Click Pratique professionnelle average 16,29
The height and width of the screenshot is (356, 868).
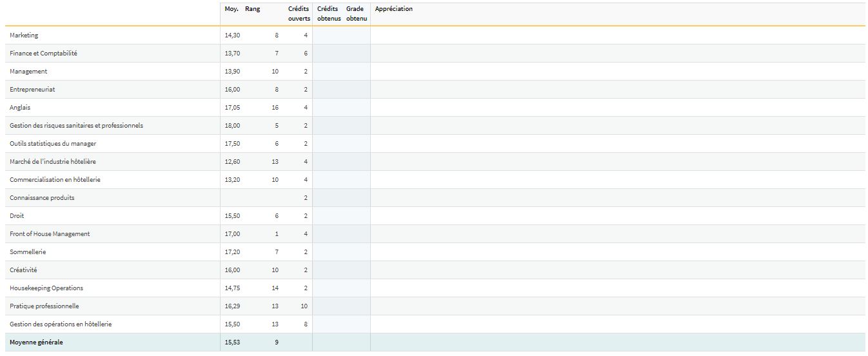[232, 306]
